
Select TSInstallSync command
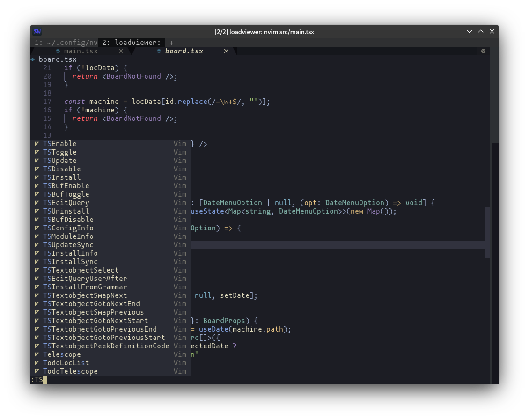pos(110,262)
